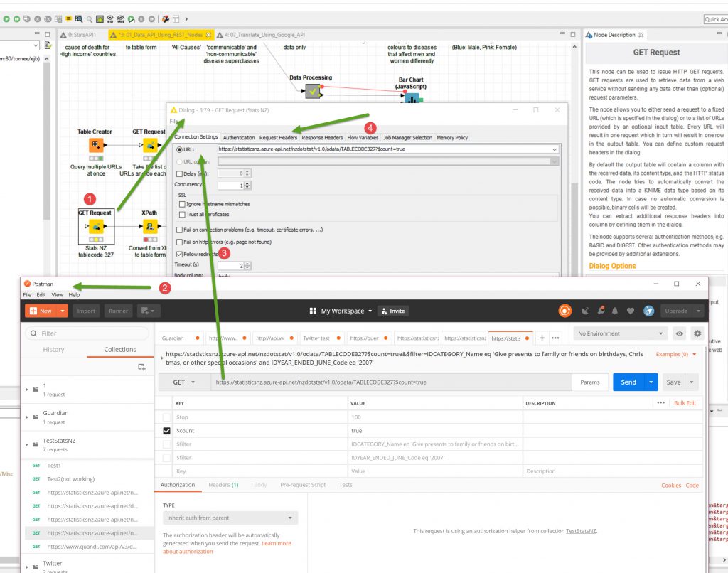Screen dimensions: 728x573
Task: Click the Stats NZ GET Request node
Action: coord(95,226)
